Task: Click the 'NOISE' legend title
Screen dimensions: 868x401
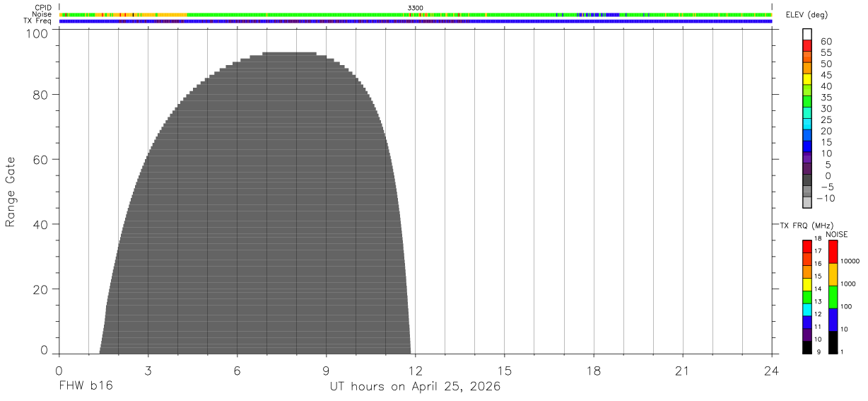Action: 836,234
